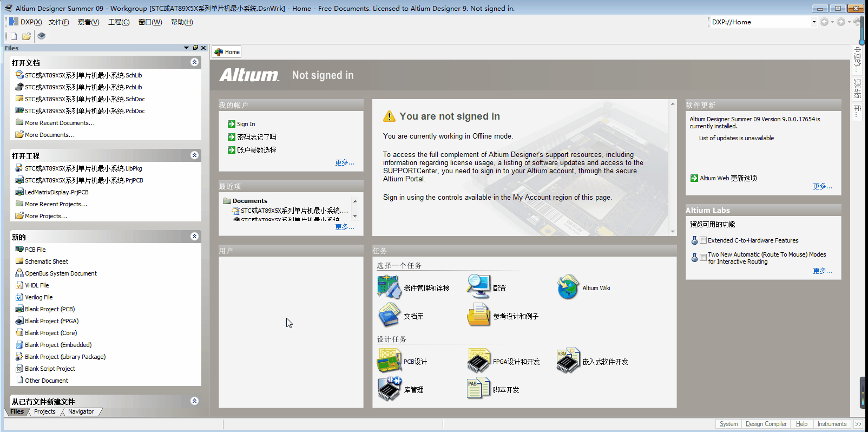868x432 pixels.
Task: Open the 帮助(H) menu
Action: click(x=182, y=22)
